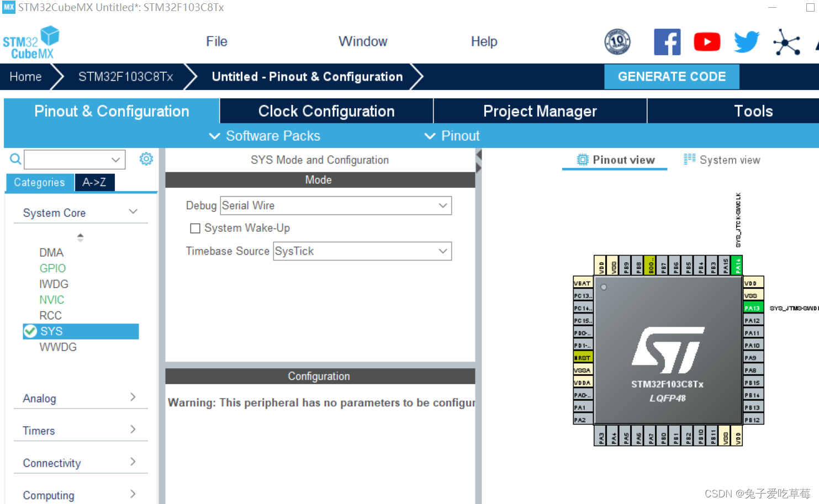Switch to the Clock Configuration tab
This screenshot has width=819, height=504.
pyautogui.click(x=326, y=111)
